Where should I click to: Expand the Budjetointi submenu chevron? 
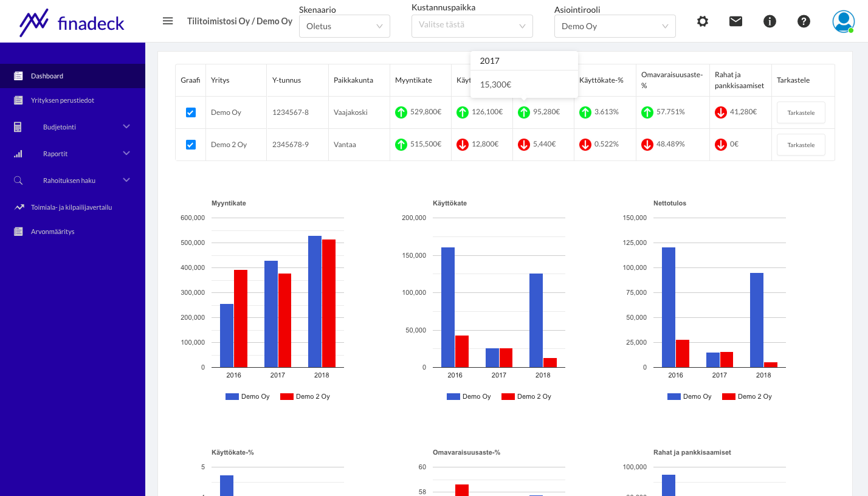[x=126, y=127]
